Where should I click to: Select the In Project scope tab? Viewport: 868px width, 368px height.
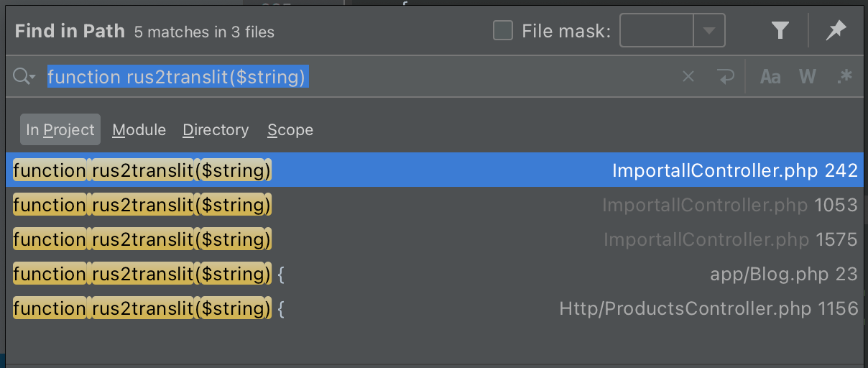(x=60, y=130)
